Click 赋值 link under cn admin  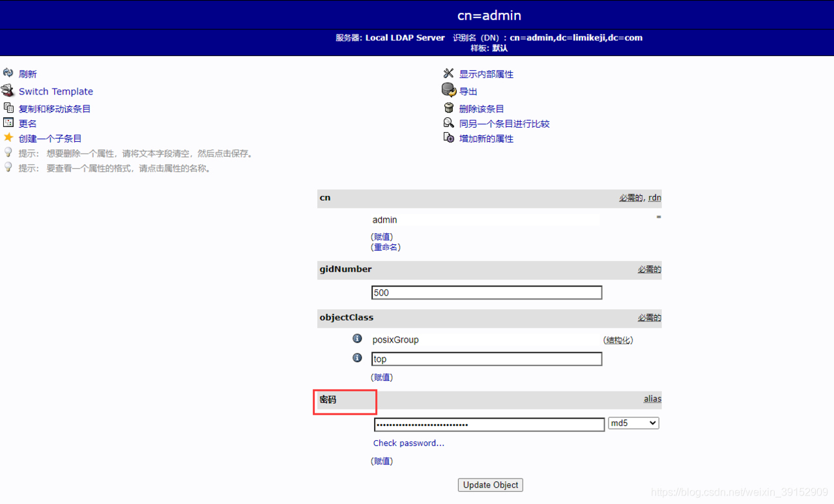[x=382, y=237]
